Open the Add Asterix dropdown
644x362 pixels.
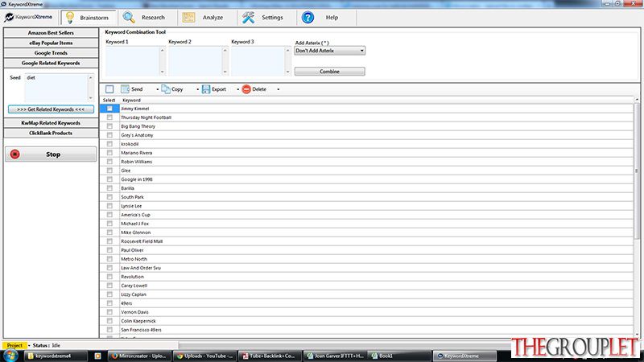coord(329,51)
